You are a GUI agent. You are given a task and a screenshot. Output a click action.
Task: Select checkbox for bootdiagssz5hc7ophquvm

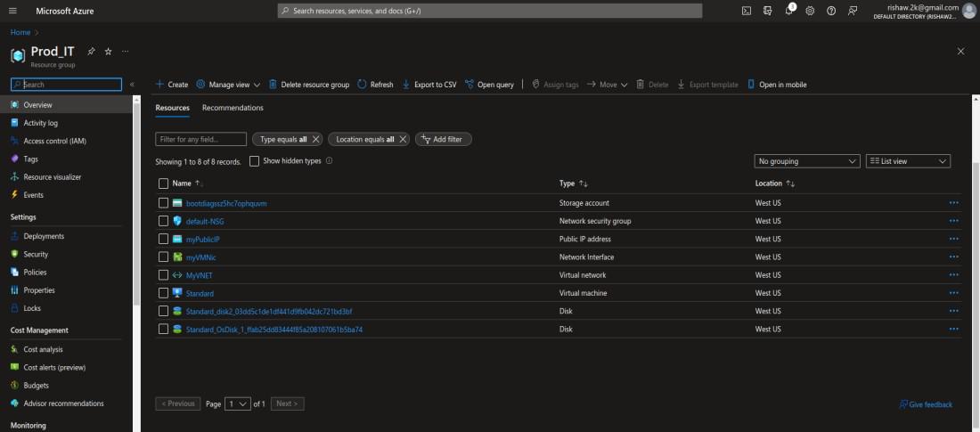(164, 203)
